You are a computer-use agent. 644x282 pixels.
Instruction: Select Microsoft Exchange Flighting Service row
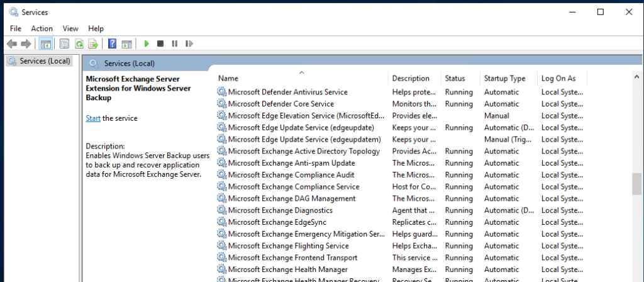coord(400,246)
